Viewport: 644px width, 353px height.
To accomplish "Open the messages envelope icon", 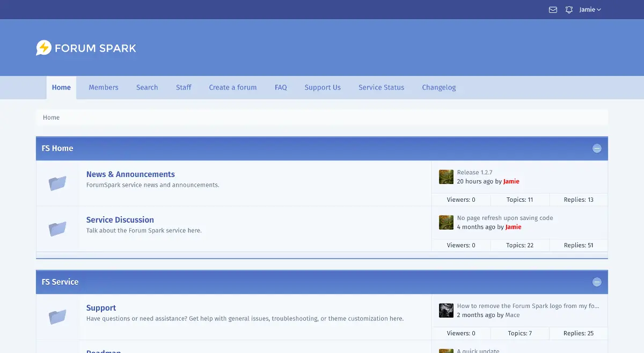I will pyautogui.click(x=553, y=10).
